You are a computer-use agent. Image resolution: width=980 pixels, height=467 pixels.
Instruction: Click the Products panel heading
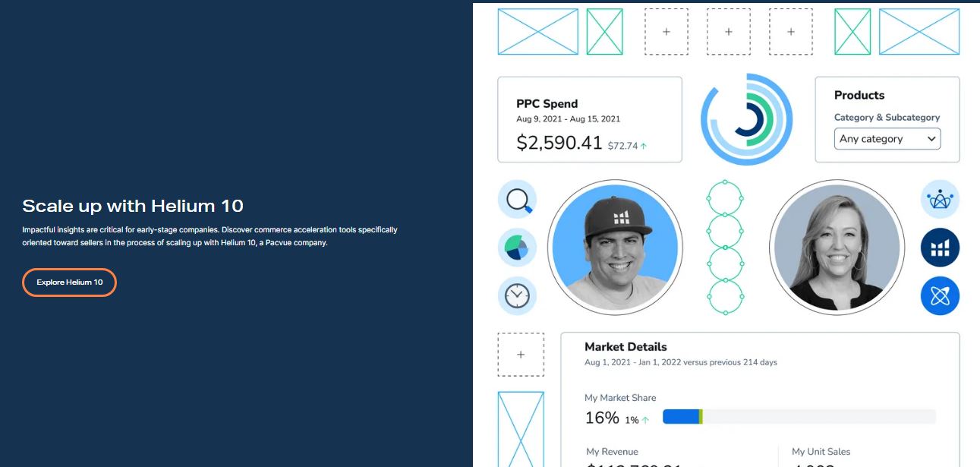859,95
